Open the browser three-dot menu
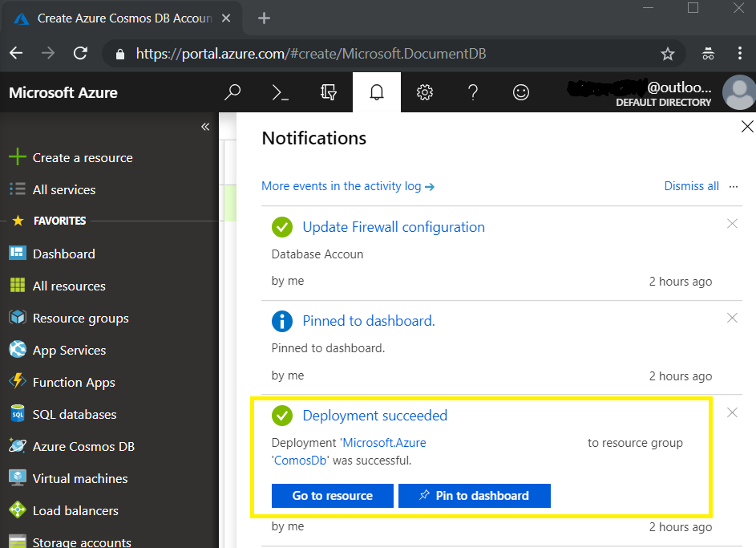 click(738, 53)
